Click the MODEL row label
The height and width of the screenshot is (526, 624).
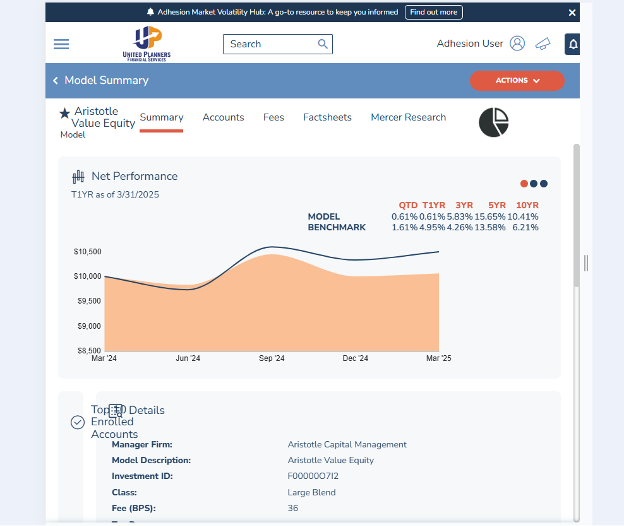(324, 216)
